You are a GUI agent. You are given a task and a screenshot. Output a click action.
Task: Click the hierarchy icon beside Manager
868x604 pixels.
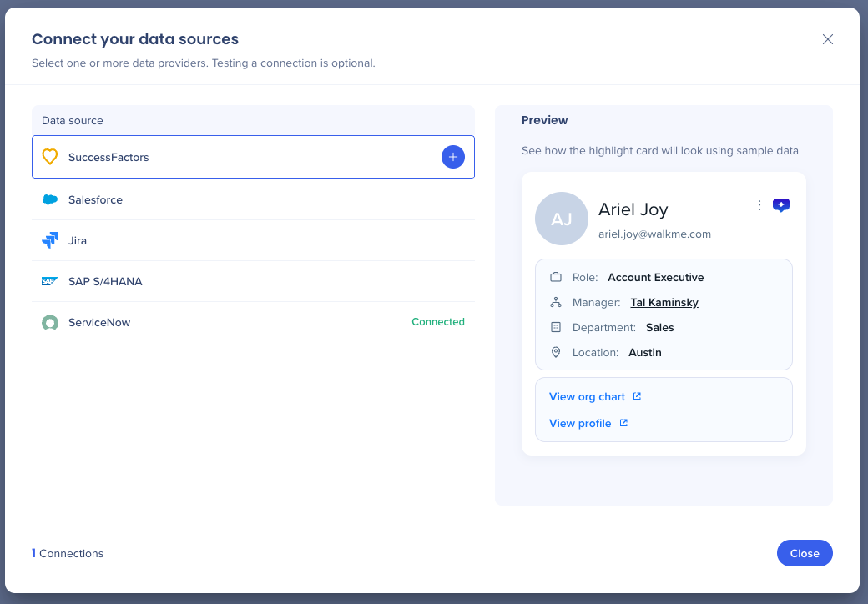(556, 303)
